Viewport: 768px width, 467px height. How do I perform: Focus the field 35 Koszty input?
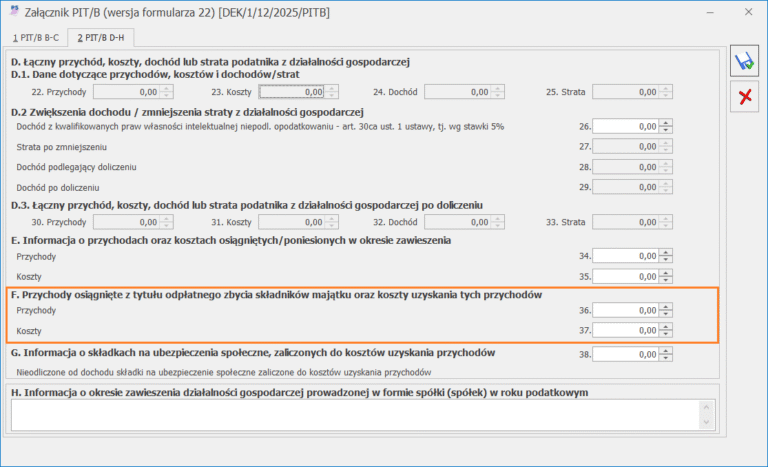tap(625, 276)
